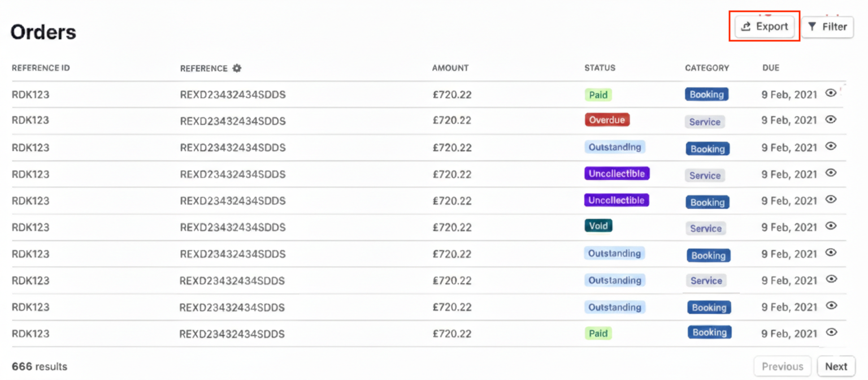Image resolution: width=868 pixels, height=380 pixels.
Task: Click the Previous page button
Action: (x=782, y=366)
